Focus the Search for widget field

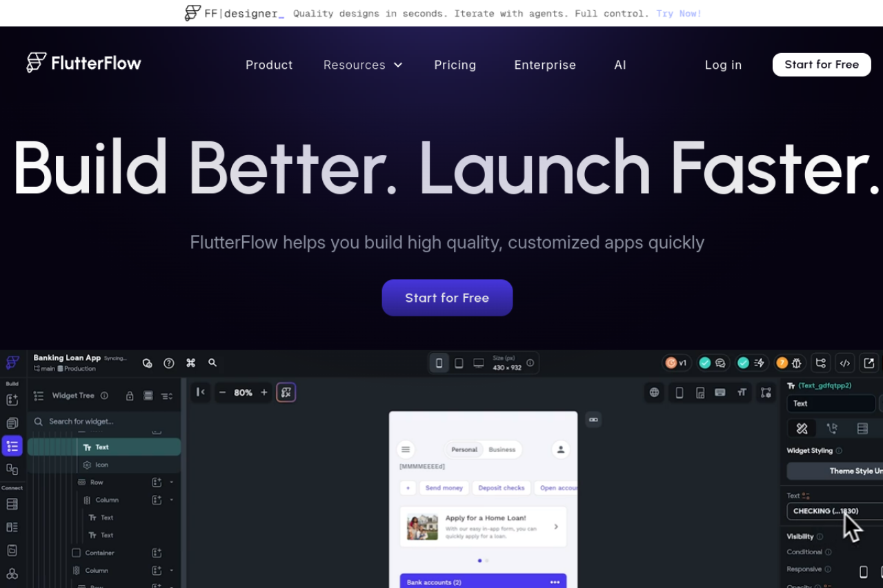click(104, 421)
